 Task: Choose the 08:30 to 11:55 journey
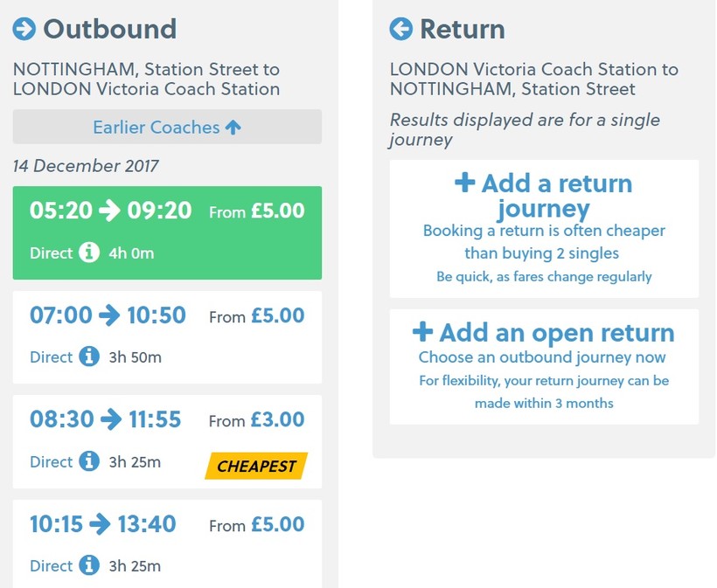[167, 441]
